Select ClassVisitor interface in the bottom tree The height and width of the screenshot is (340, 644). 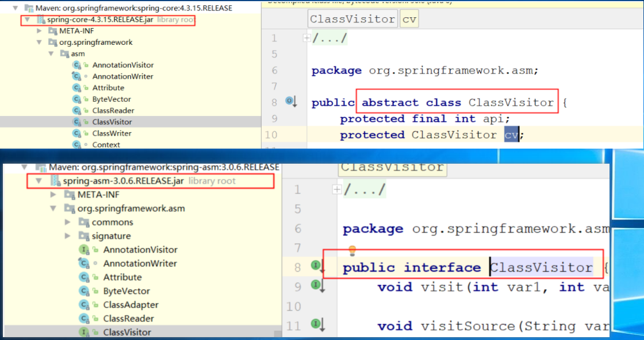127,332
